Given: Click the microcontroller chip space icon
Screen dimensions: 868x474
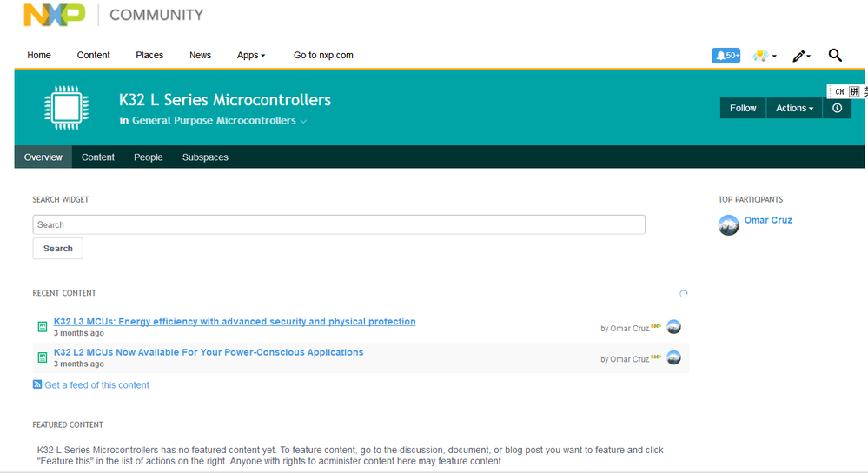Looking at the screenshot, I should 66,108.
